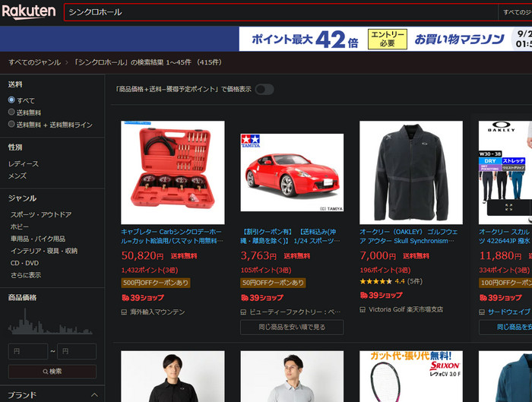Image resolution: width=532 pixels, height=402 pixels.
Task: Open the red carburetor synchronizer kit thumbnail
Action: click(x=173, y=173)
